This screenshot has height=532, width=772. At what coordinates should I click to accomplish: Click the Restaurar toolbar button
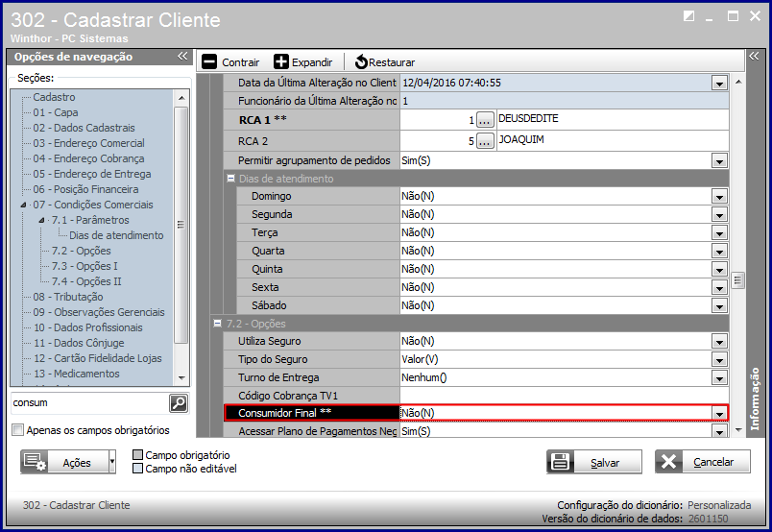pos(385,62)
